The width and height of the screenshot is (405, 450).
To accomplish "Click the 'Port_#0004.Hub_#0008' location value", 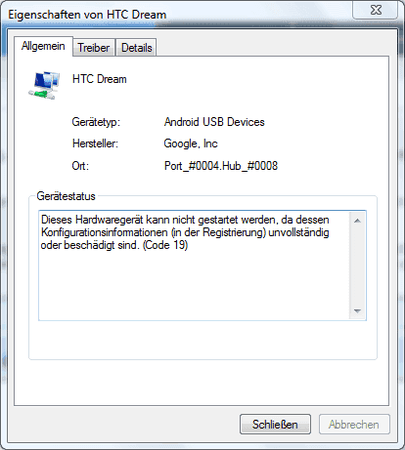I will 221,166.
